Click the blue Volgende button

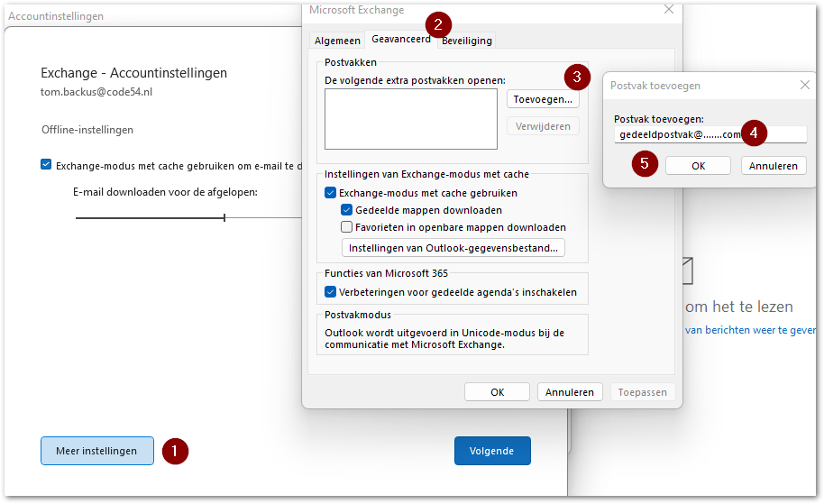(x=492, y=451)
